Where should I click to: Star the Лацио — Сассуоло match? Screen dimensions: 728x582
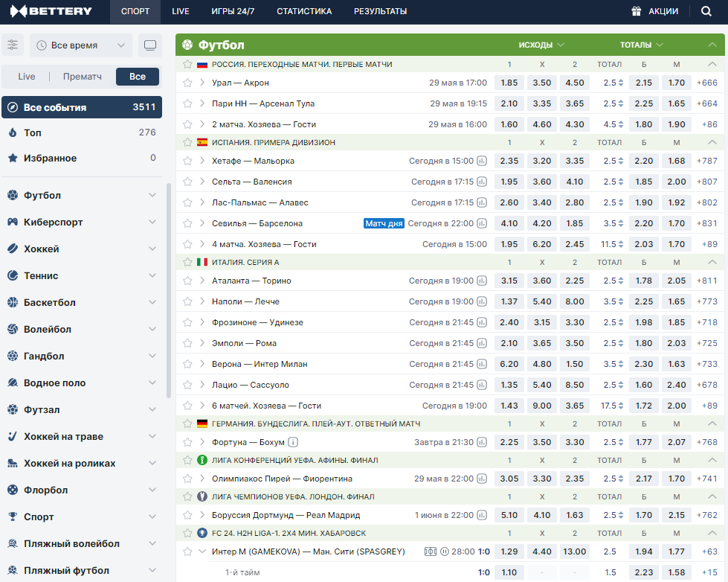[187, 385]
